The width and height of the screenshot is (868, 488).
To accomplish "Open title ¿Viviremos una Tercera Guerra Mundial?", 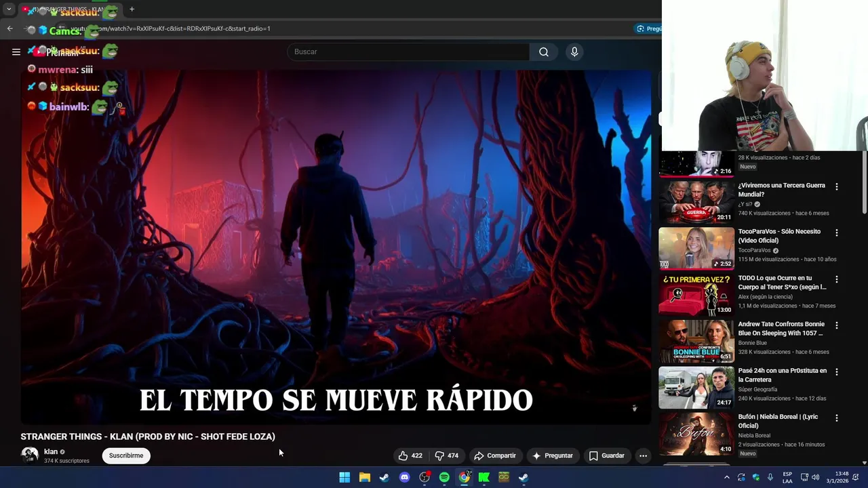I will (782, 190).
